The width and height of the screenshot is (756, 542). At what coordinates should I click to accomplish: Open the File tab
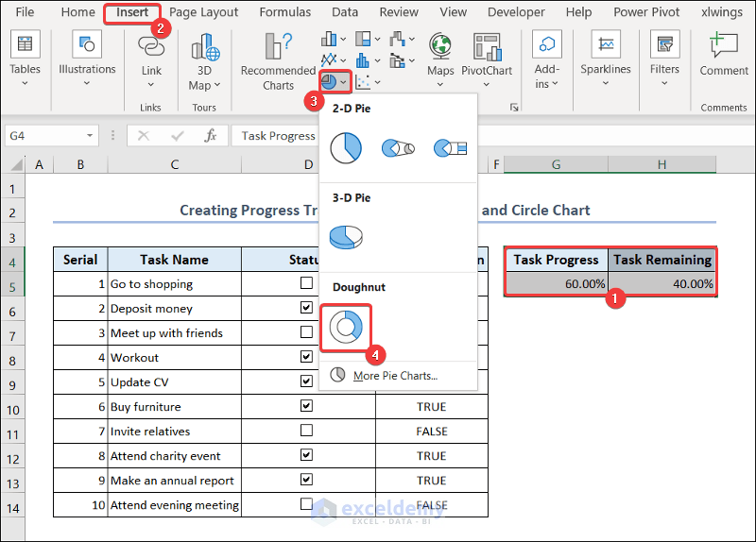(26, 12)
